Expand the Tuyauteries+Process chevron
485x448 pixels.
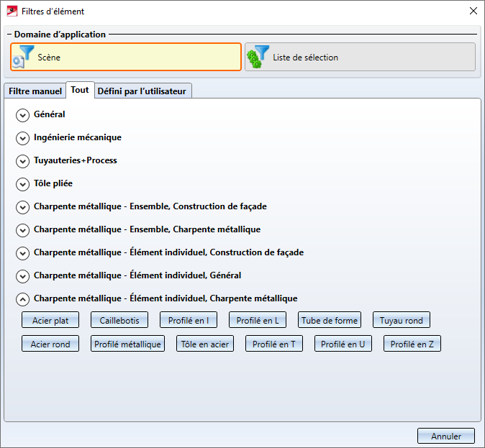click(22, 161)
